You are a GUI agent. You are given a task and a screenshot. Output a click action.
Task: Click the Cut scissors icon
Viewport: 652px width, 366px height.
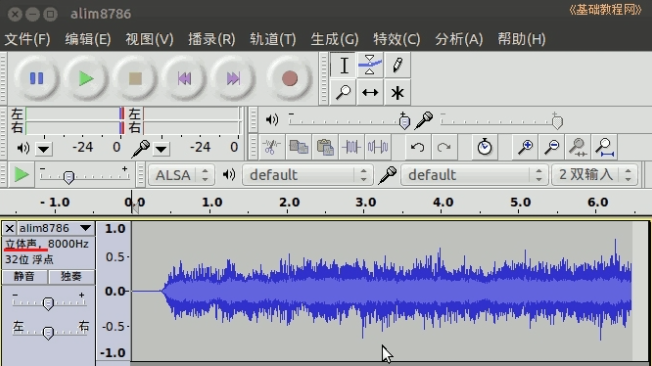click(x=272, y=147)
